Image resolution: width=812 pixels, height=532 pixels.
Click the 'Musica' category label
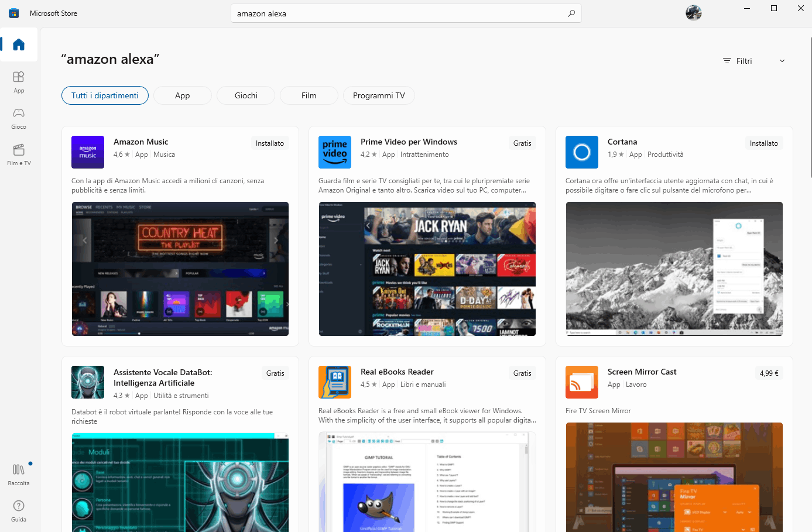164,155
